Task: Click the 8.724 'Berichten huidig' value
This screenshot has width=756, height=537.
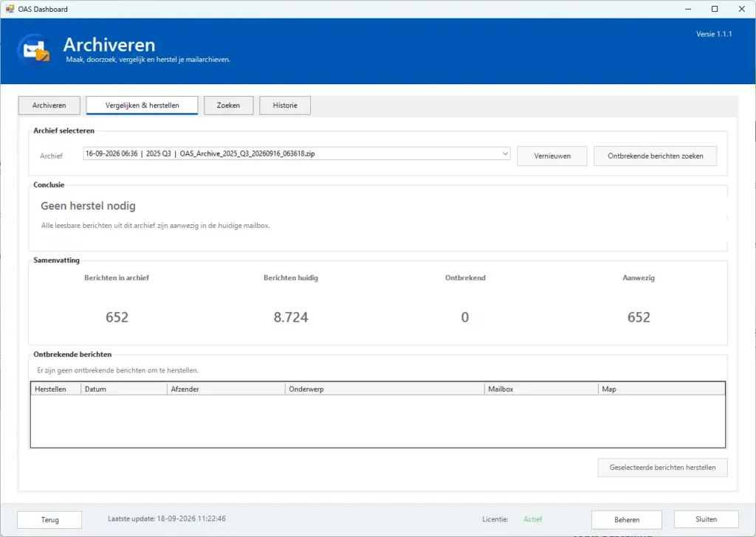Action: (291, 317)
